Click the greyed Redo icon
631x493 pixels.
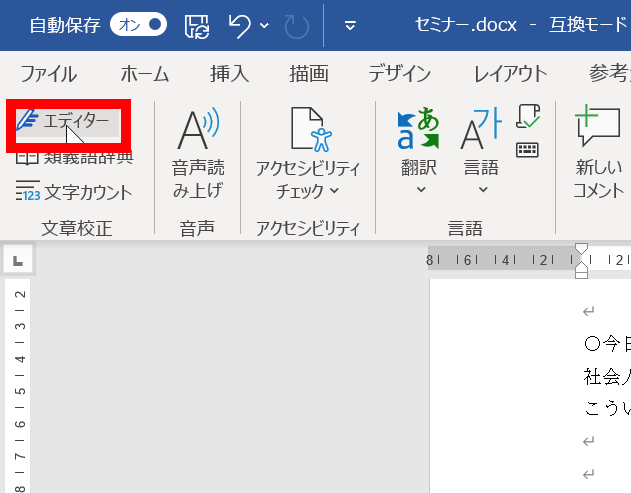pos(297,27)
